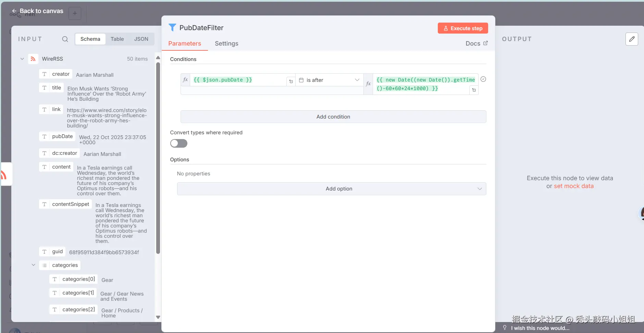Screen dimensions: 644x333
Task: Switch to the Schema view tab
Action: click(90, 39)
